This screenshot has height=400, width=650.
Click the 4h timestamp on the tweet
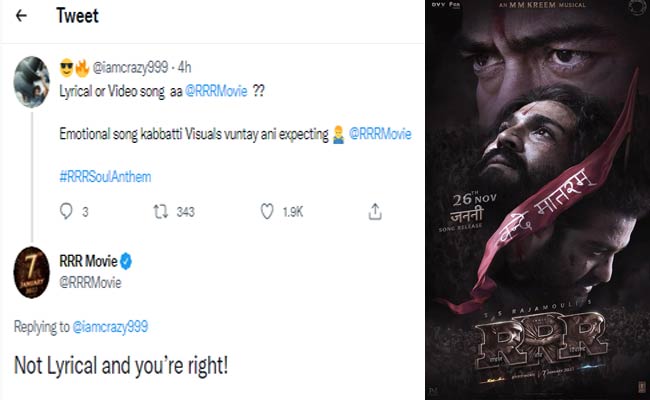[x=185, y=68]
